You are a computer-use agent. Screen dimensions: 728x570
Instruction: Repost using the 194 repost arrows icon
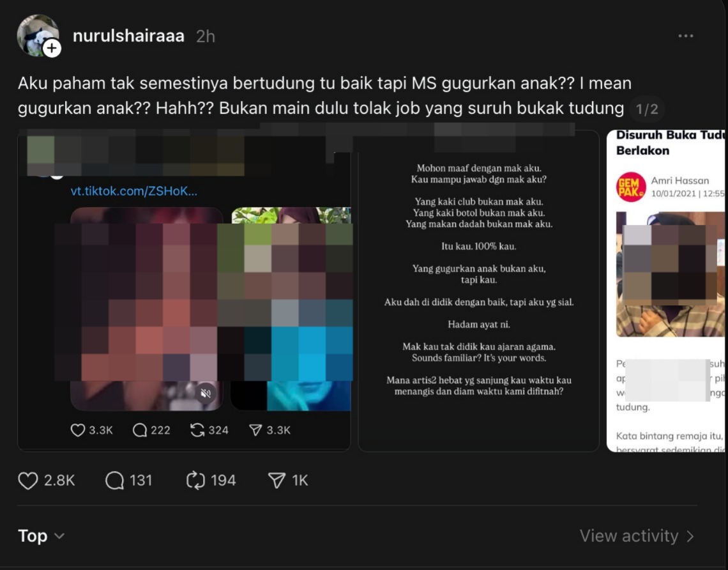(195, 481)
